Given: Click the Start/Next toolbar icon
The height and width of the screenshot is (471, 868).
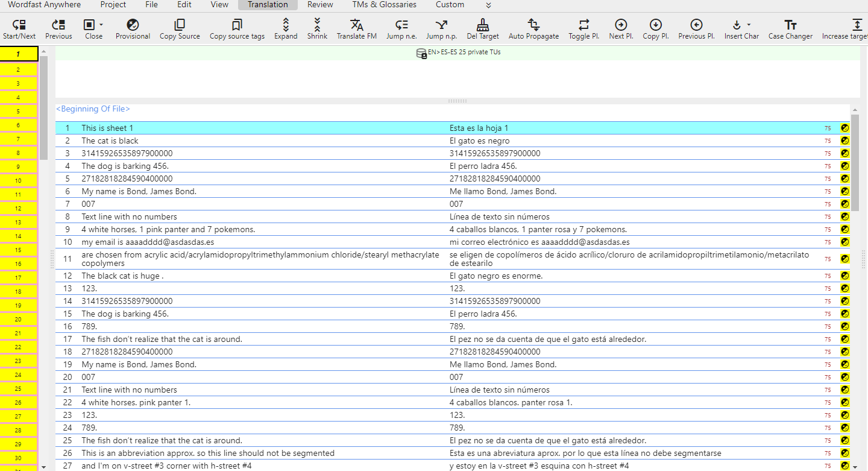Looking at the screenshot, I should (x=19, y=25).
